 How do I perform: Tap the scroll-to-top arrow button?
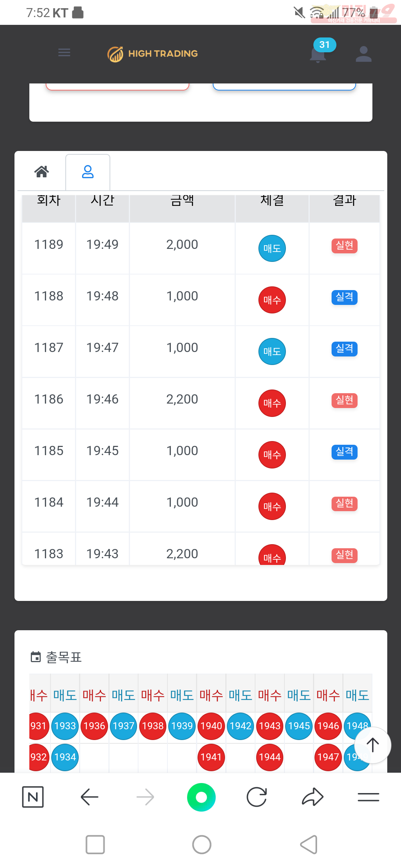point(373,745)
